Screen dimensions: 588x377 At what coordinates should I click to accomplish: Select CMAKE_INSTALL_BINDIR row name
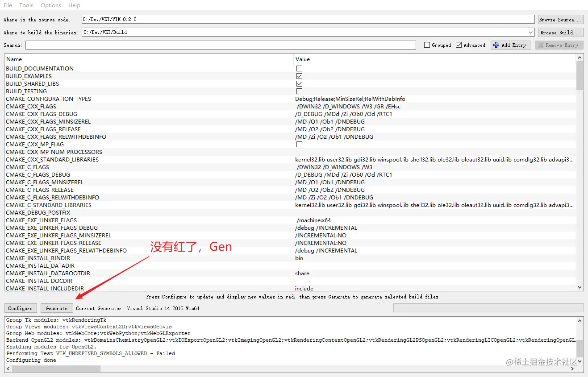pyautogui.click(x=38, y=258)
